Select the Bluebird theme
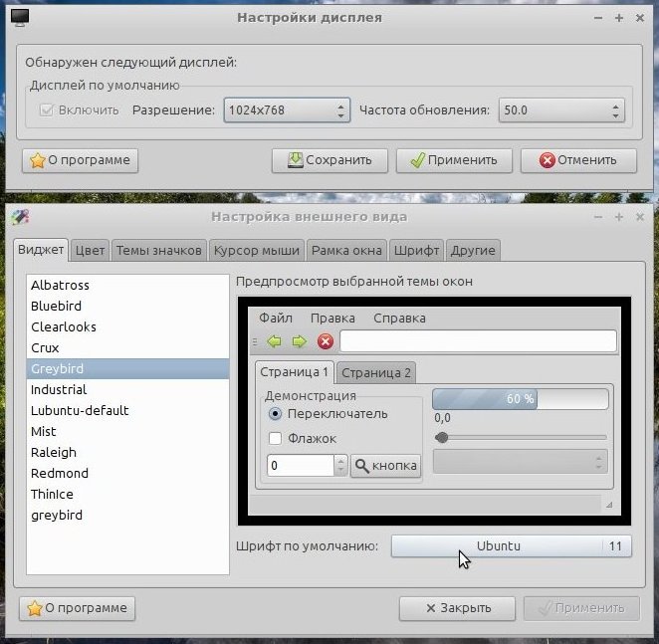The height and width of the screenshot is (644, 659). 127,306
